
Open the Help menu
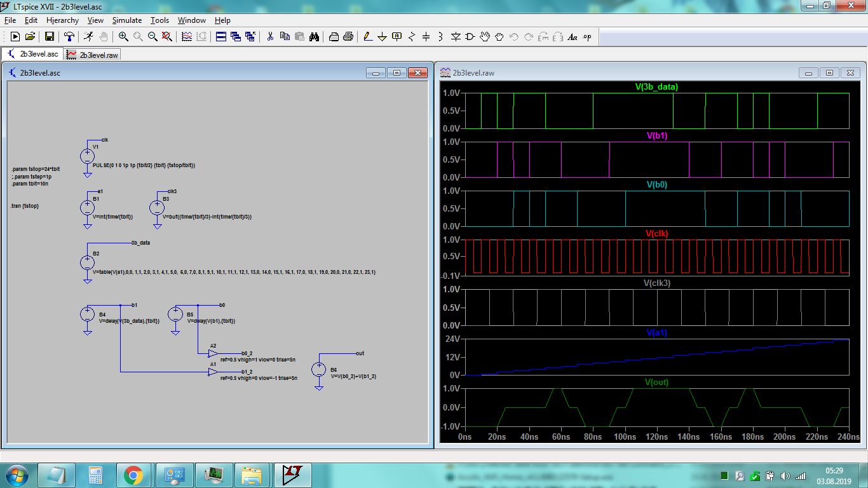[222, 20]
